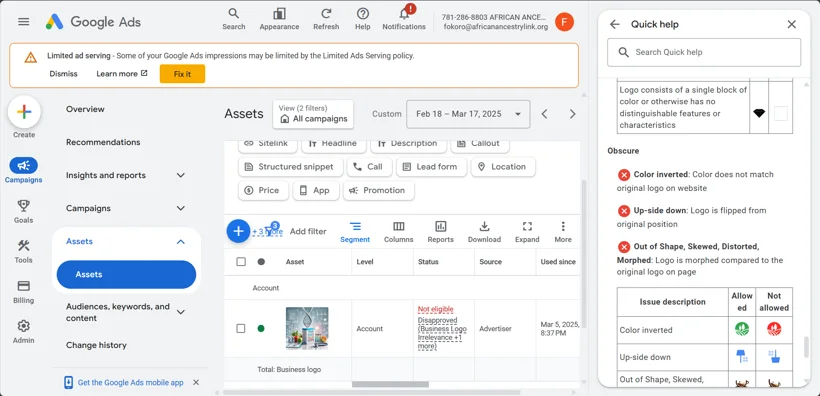Click the Not eligible status link
The width and height of the screenshot is (820, 396).
tap(436, 309)
